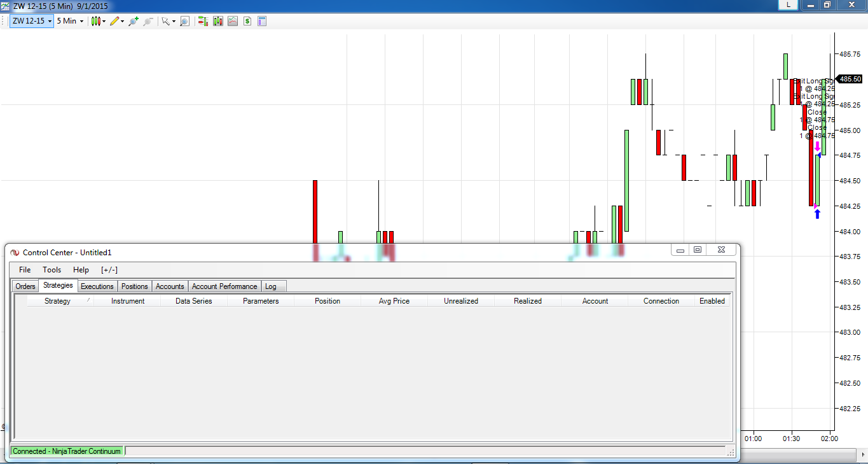Image resolution: width=868 pixels, height=464 pixels.
Task: Open the 5 Min interval dropdown
Action: 70,21
